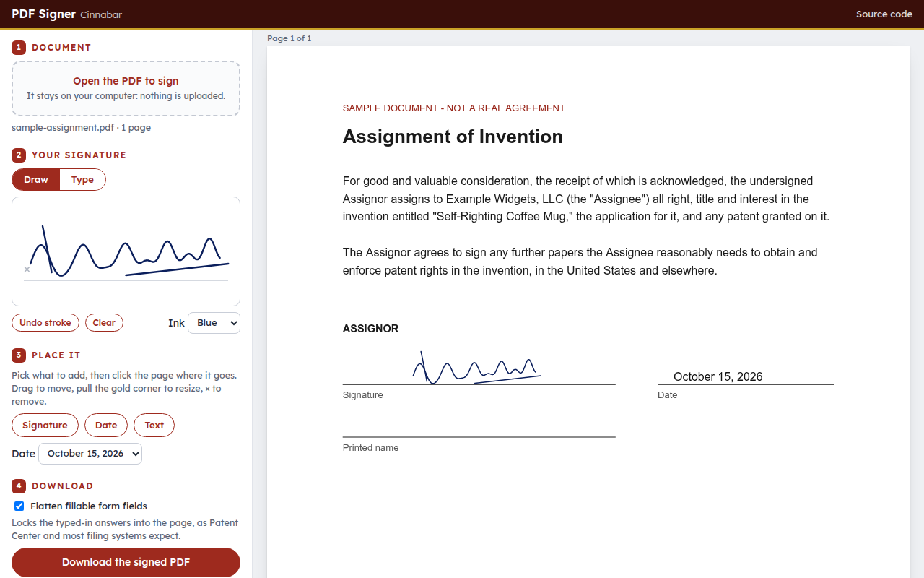Clear the drawn signature

(104, 323)
